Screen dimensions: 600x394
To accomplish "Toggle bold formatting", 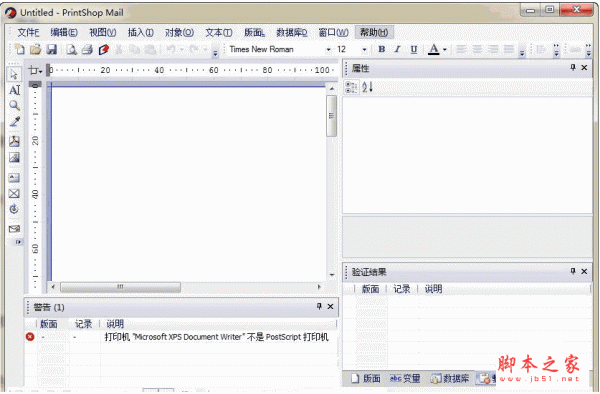I will [x=382, y=49].
